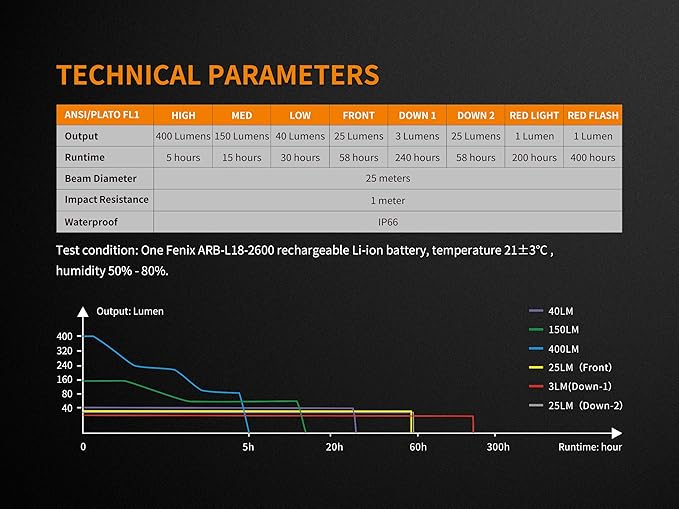Click the 'Output: Lumen' axis label
Viewport: 679px width, 509px height.
[x=129, y=311]
